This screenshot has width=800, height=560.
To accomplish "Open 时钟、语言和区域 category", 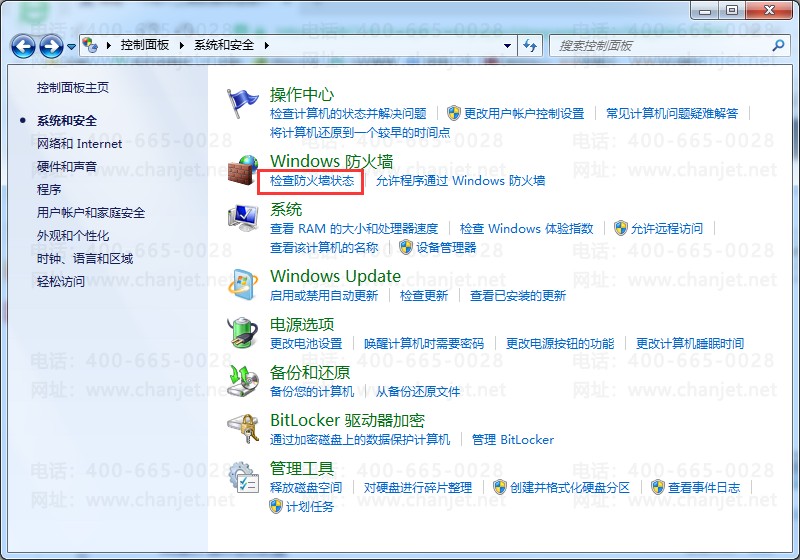I will [85, 259].
